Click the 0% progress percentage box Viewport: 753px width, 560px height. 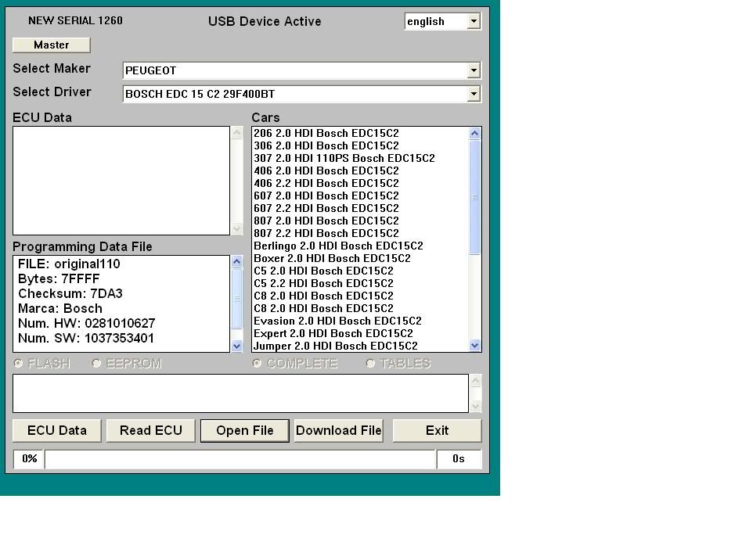[29, 459]
